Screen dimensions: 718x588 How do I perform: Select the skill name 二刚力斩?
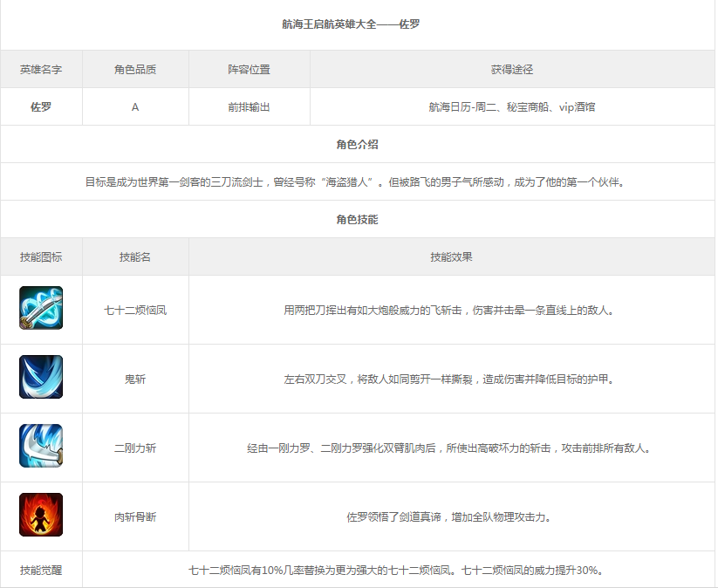[x=135, y=448]
